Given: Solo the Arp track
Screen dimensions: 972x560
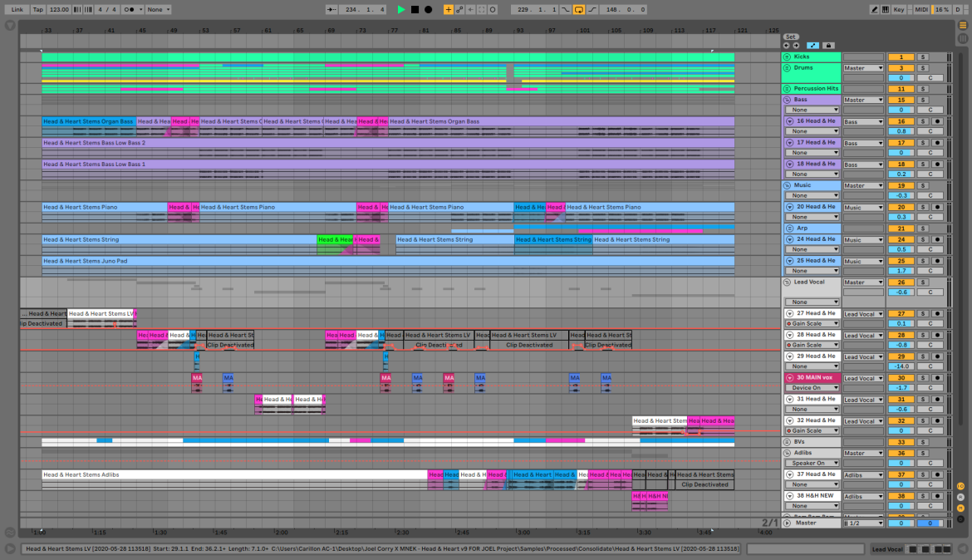Looking at the screenshot, I should click(922, 228).
